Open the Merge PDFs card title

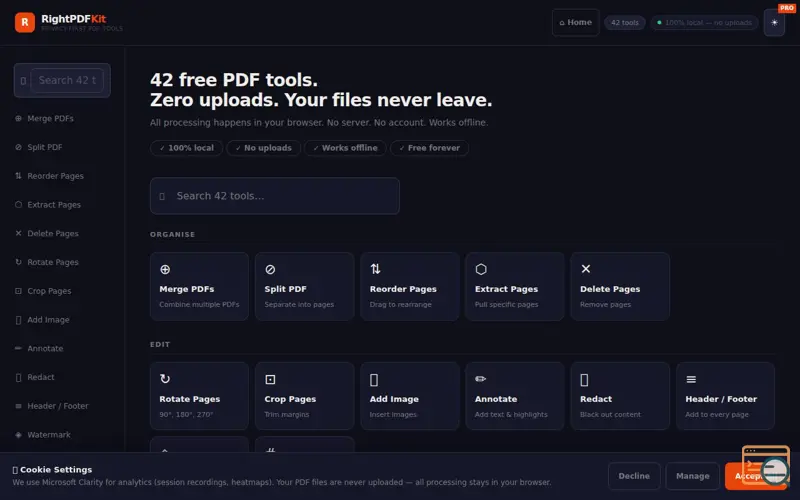tap(186, 289)
